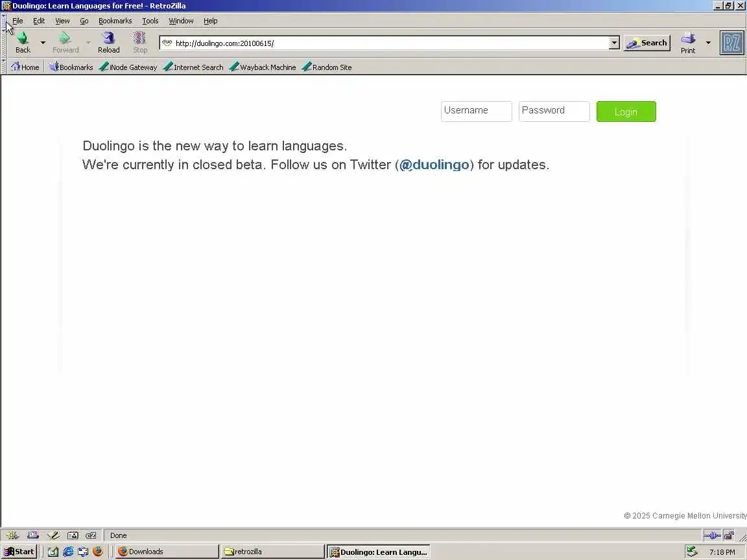Click the Show Desktop quick launch icon
The height and width of the screenshot is (560, 747).
click(x=53, y=552)
